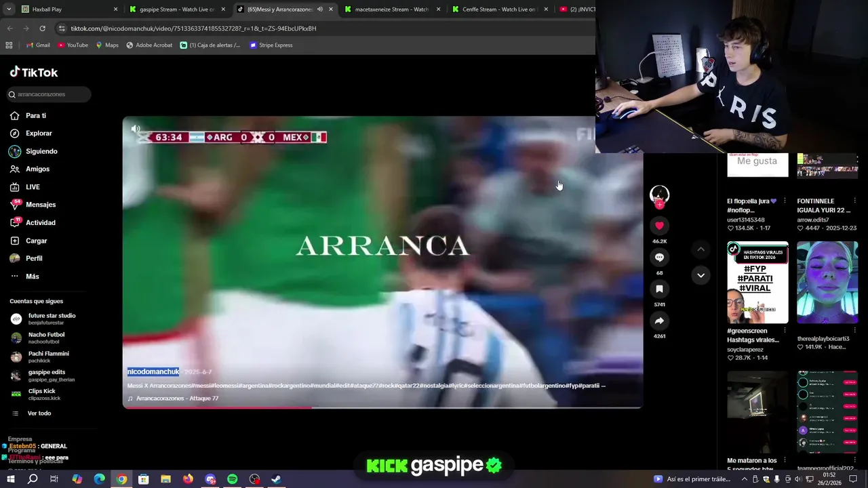Switch to macetaxeneize Stream tab
Viewport: 868px width, 488px height.
[393, 9]
